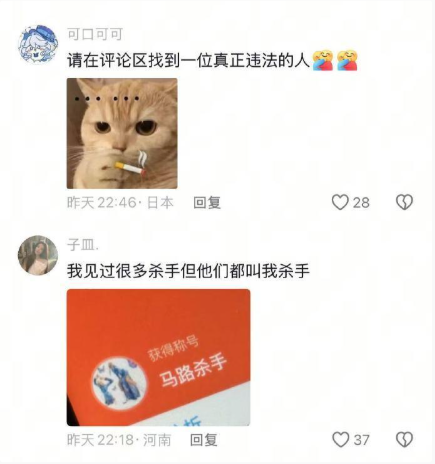Click the timestamp 昨天 22:18 · 河南
Viewport: 435px width, 464px height.
[119, 440]
